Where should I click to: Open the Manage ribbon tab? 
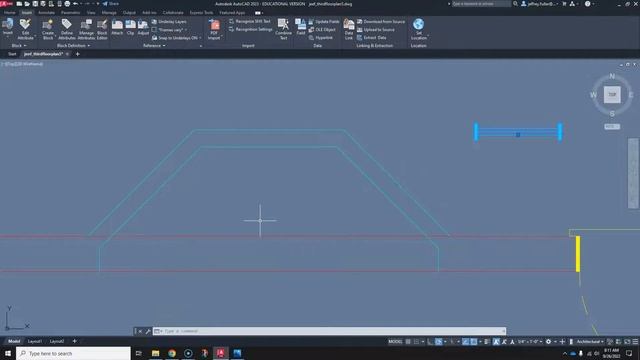pos(109,13)
